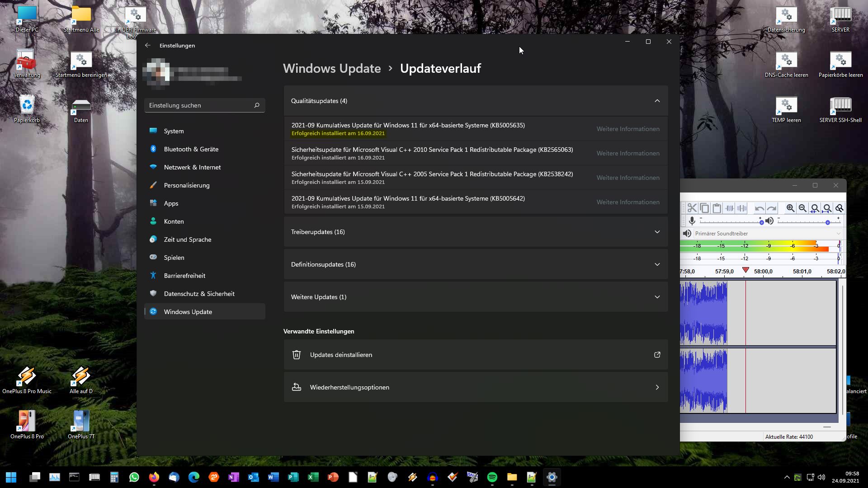The height and width of the screenshot is (488, 868).
Task: Click Fit selection to width zoom icon
Action: (815, 208)
